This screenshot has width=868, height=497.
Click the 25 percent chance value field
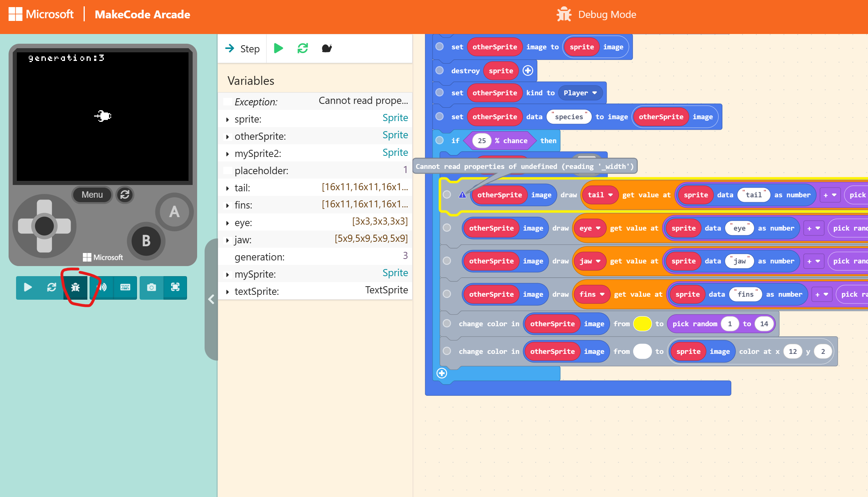482,141
